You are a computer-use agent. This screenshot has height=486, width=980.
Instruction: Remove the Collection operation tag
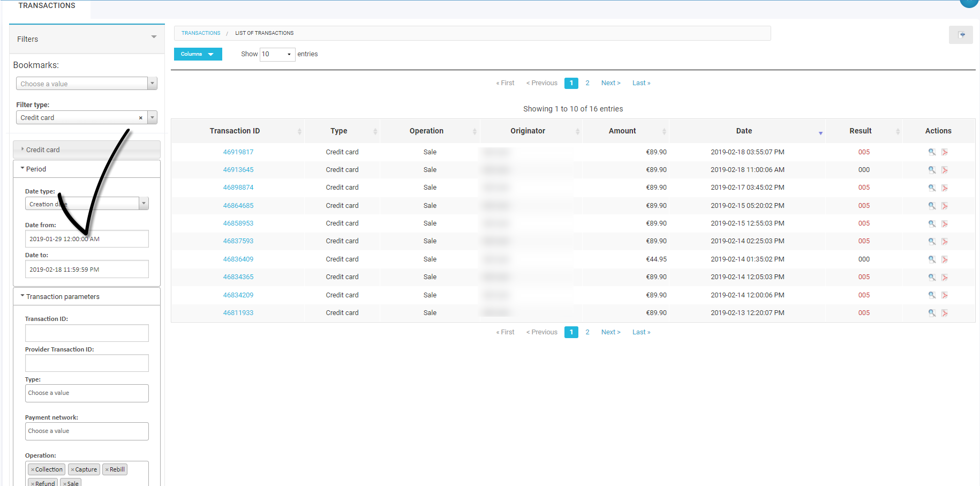point(32,469)
